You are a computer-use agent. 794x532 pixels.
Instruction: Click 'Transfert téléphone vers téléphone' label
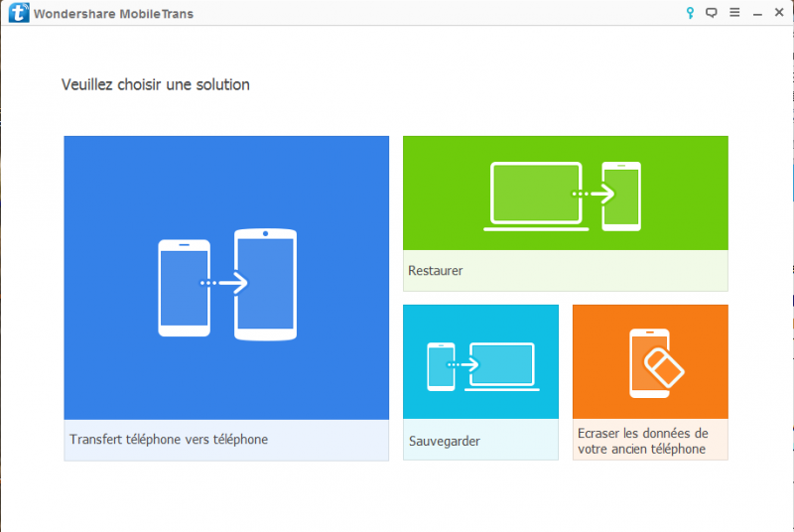coord(169,440)
